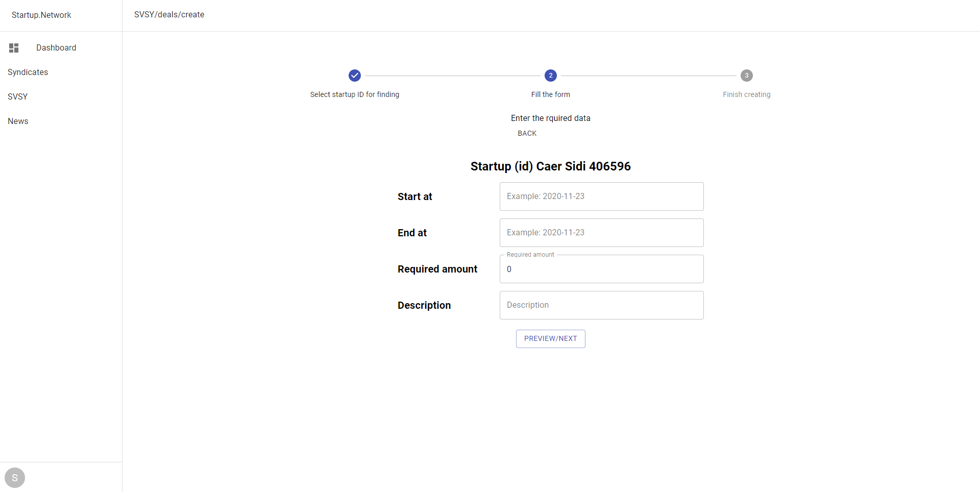Click the BACK button
Image resolution: width=980 pixels, height=492 pixels.
[527, 133]
